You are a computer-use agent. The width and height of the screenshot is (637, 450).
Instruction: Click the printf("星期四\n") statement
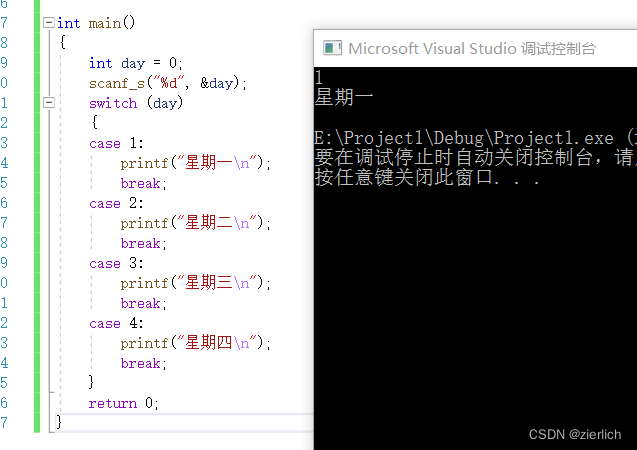(195, 343)
